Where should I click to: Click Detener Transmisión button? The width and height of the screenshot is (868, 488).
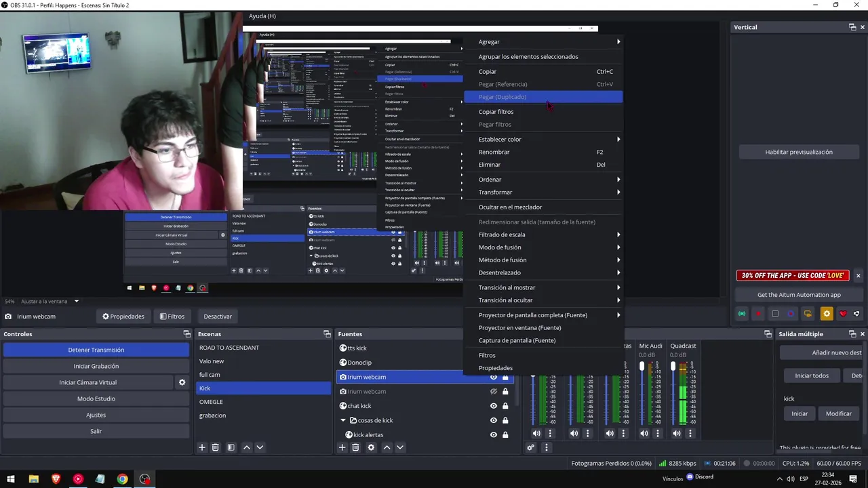(96, 350)
